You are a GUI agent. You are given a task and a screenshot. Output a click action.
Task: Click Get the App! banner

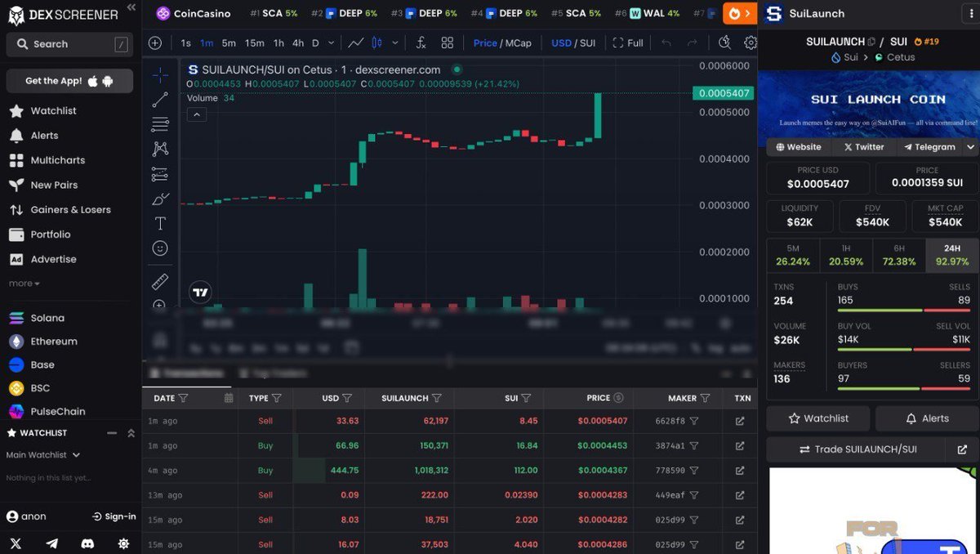69,81
